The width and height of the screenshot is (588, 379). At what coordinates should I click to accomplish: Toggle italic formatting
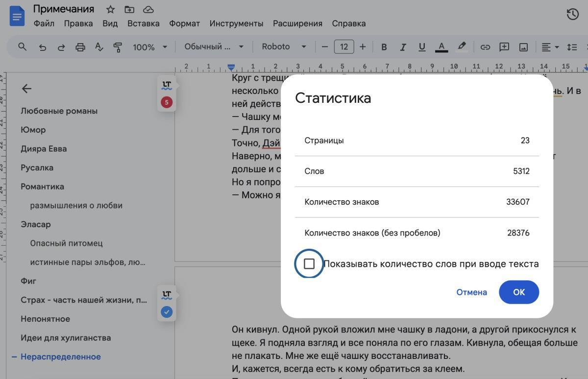tap(403, 47)
